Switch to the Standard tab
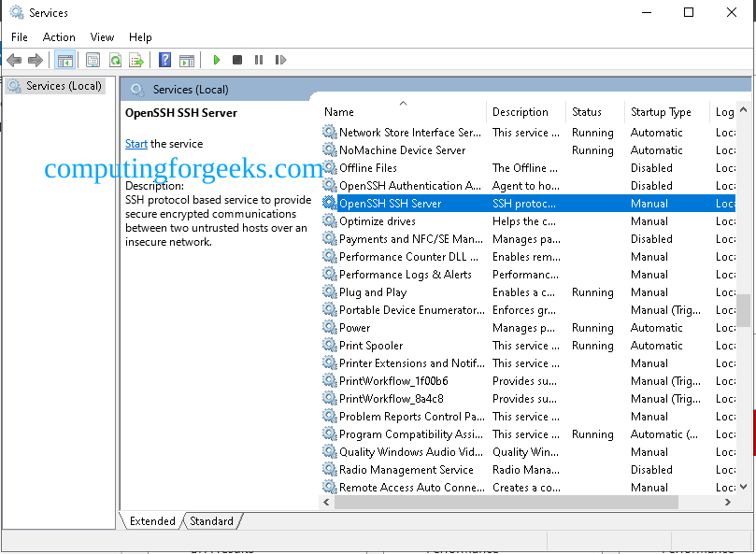 (x=212, y=520)
